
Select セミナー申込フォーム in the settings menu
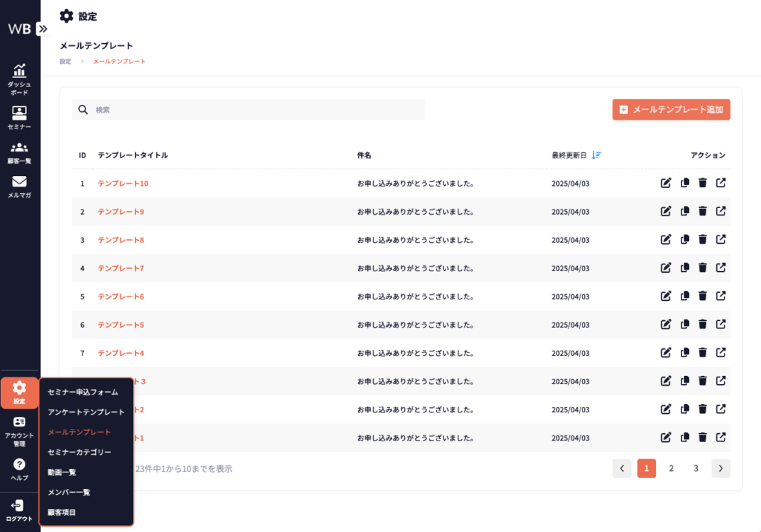point(82,392)
